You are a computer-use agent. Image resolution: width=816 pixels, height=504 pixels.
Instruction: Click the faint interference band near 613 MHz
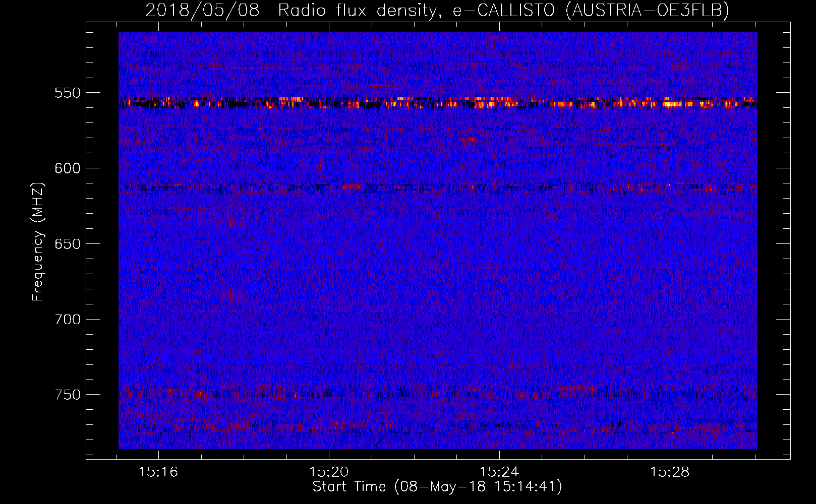point(438,188)
